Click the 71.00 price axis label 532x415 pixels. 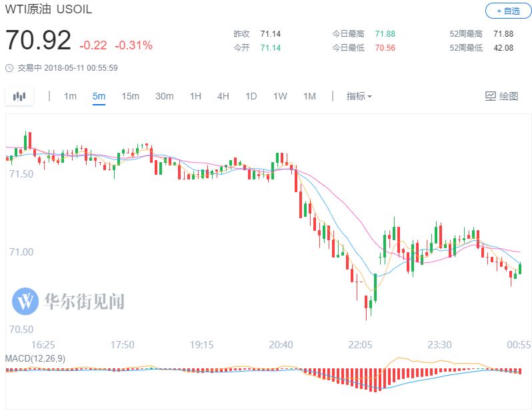pos(21,252)
